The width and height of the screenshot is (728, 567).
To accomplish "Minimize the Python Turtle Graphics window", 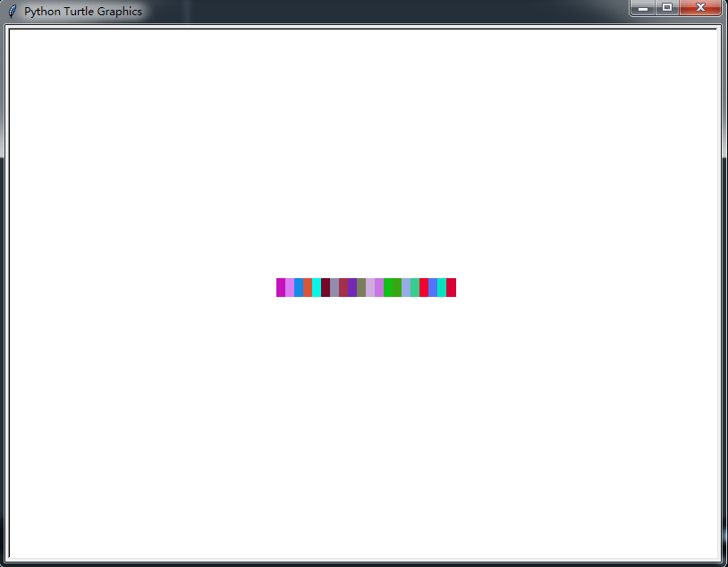I will pos(642,8).
